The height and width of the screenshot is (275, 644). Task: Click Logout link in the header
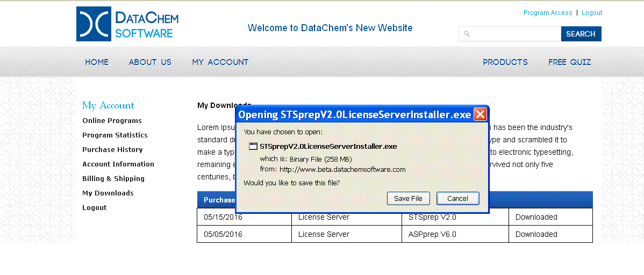592,13
